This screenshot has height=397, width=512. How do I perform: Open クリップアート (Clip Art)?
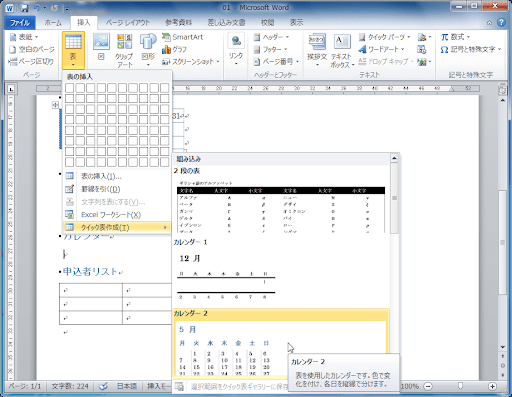pos(124,50)
